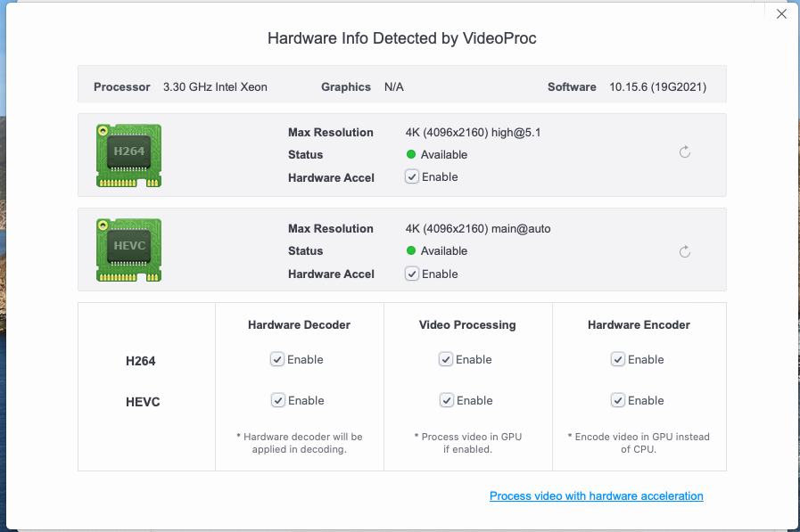Click the green Available status dot for HEVC
Screen dimensions: 800x532
pos(411,250)
